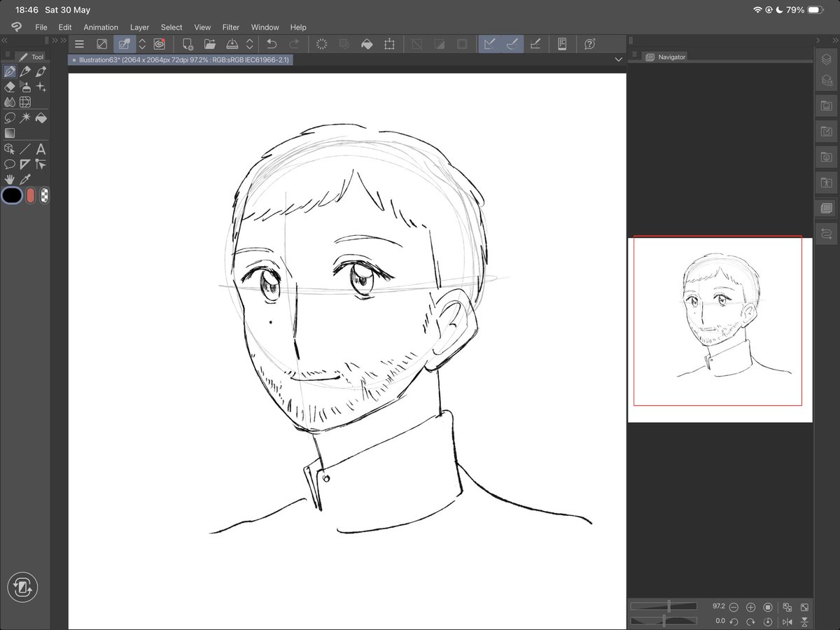Toggle Snap to Ruler
This screenshot has width=840, height=630.
coord(490,43)
